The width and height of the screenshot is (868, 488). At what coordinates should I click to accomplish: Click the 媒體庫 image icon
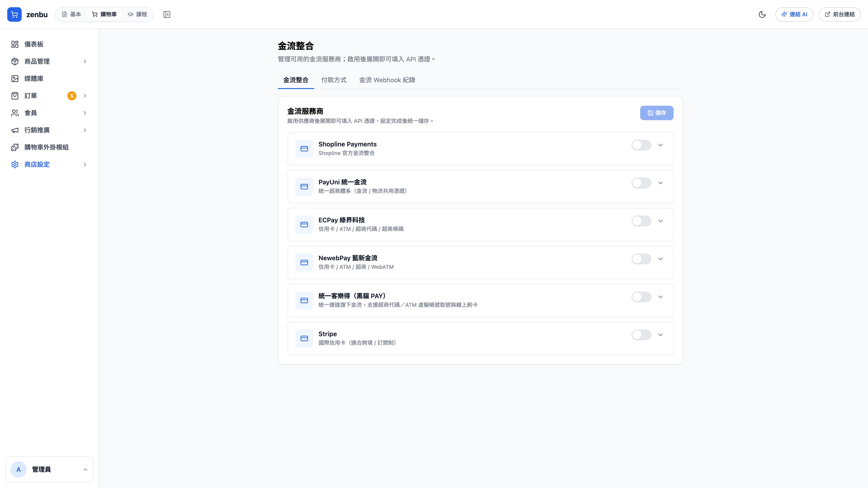[x=15, y=78]
